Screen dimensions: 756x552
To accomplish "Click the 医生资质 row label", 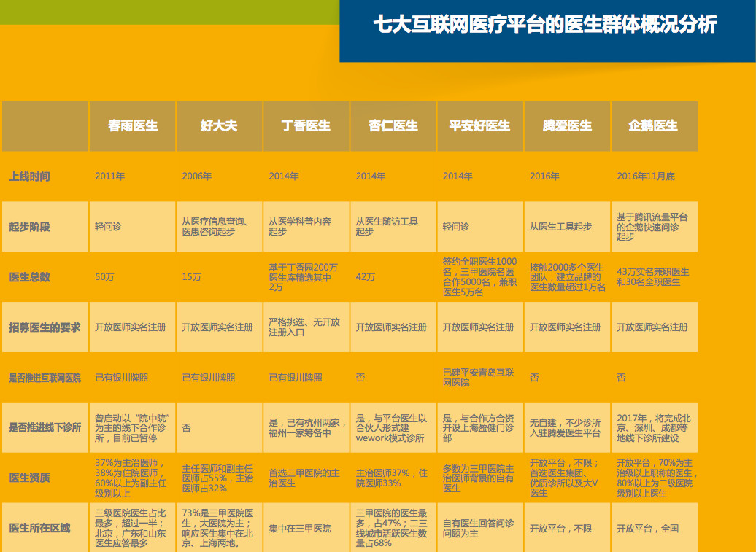I will coord(29,478).
